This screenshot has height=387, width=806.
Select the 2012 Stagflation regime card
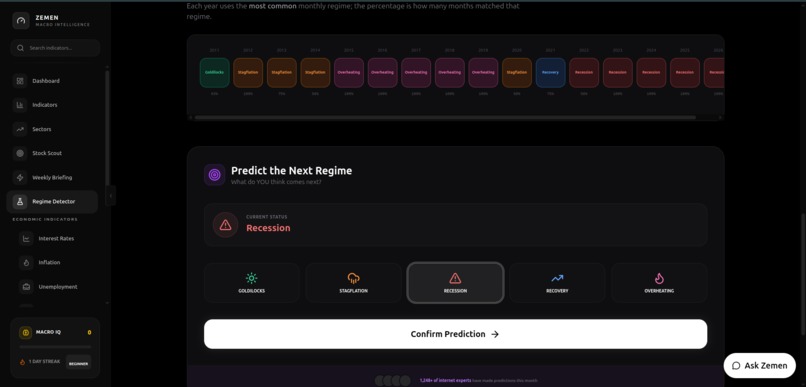coord(248,72)
